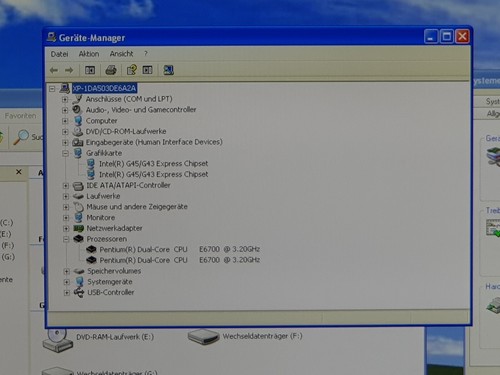Open the ? help menu
The height and width of the screenshot is (375, 500).
146,54
